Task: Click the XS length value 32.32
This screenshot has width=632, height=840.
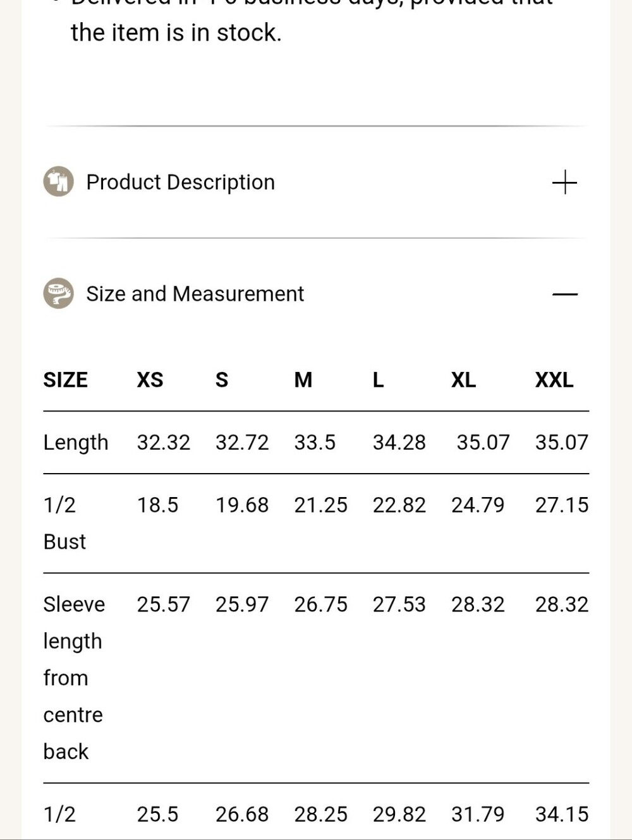Action: click(x=164, y=442)
